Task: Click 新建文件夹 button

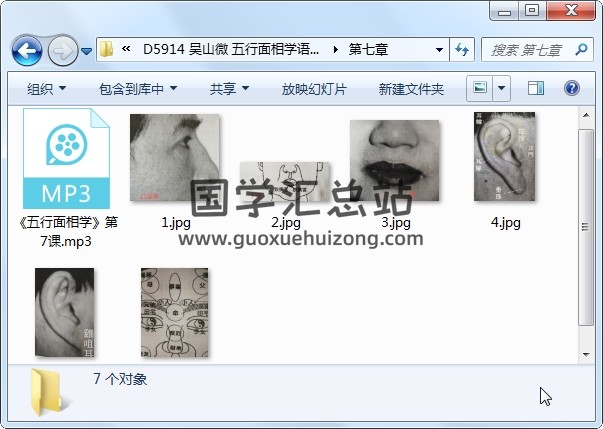Action: click(x=411, y=89)
